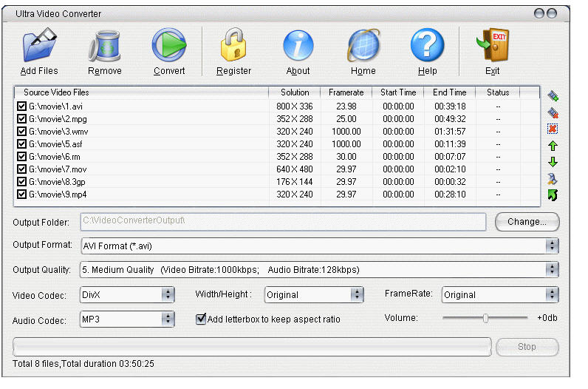588x389 pixels.
Task: Click the Status column header
Action: 498,92
